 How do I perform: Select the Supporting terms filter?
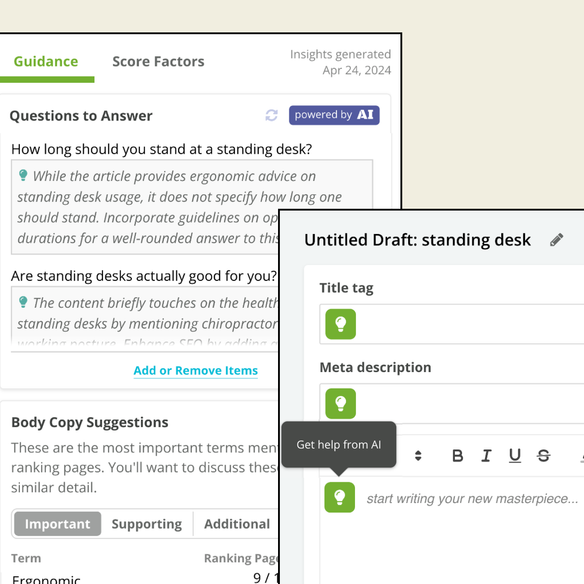click(147, 524)
